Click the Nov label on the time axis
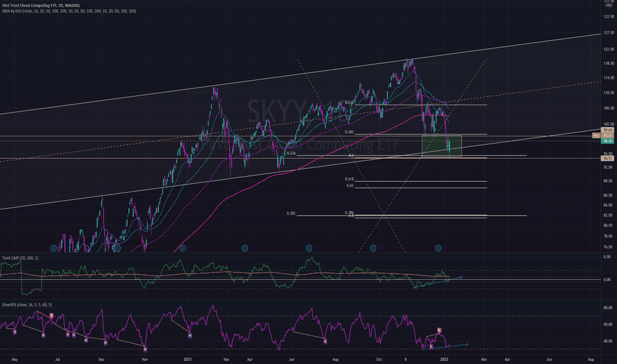The width and height of the screenshot is (617, 364). point(145,359)
